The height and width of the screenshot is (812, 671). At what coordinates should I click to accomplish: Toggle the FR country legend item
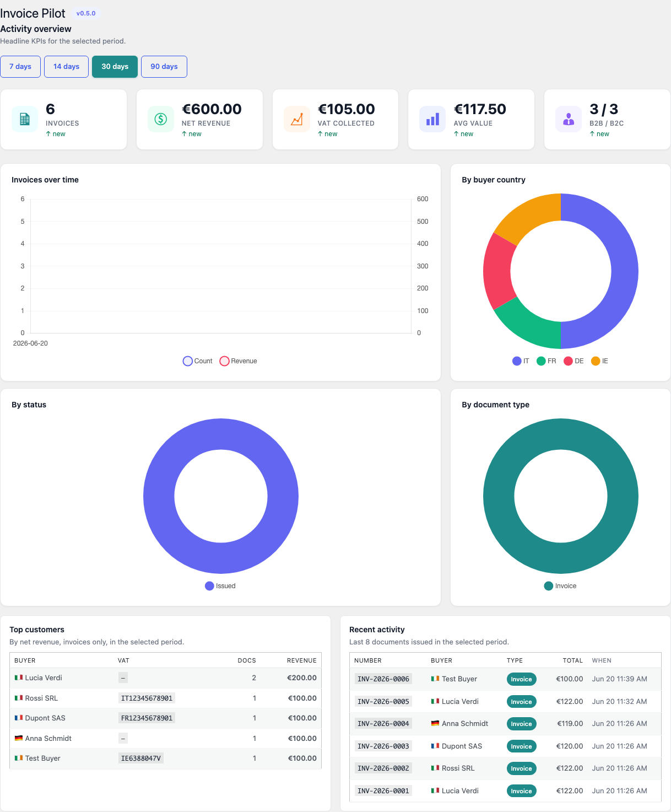coord(546,361)
